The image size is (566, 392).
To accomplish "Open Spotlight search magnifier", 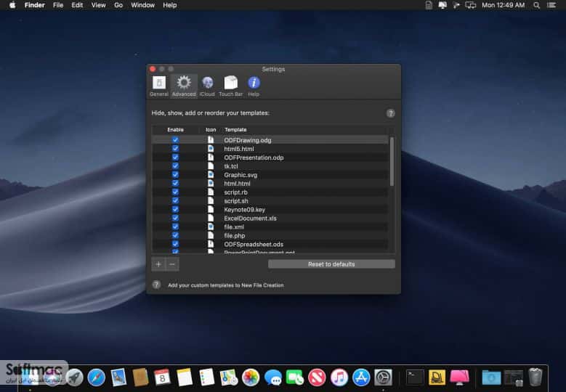I will click(536, 5).
